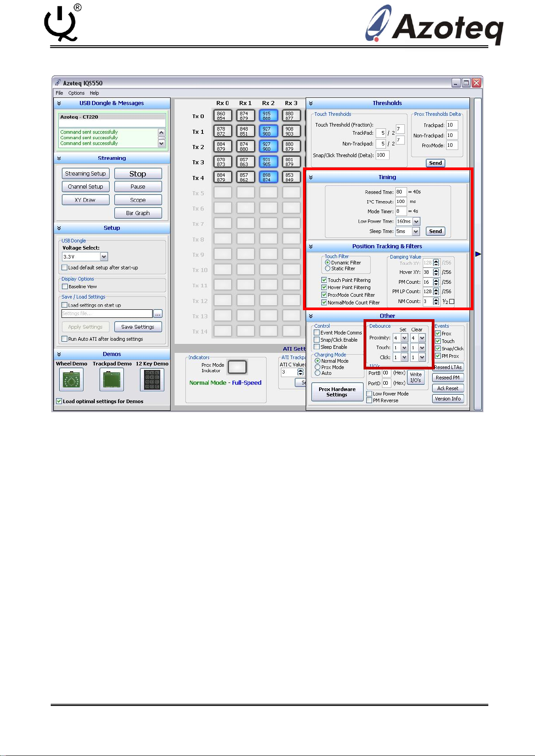
Task: Open the 12 Key Demo icon
Action: (152, 380)
